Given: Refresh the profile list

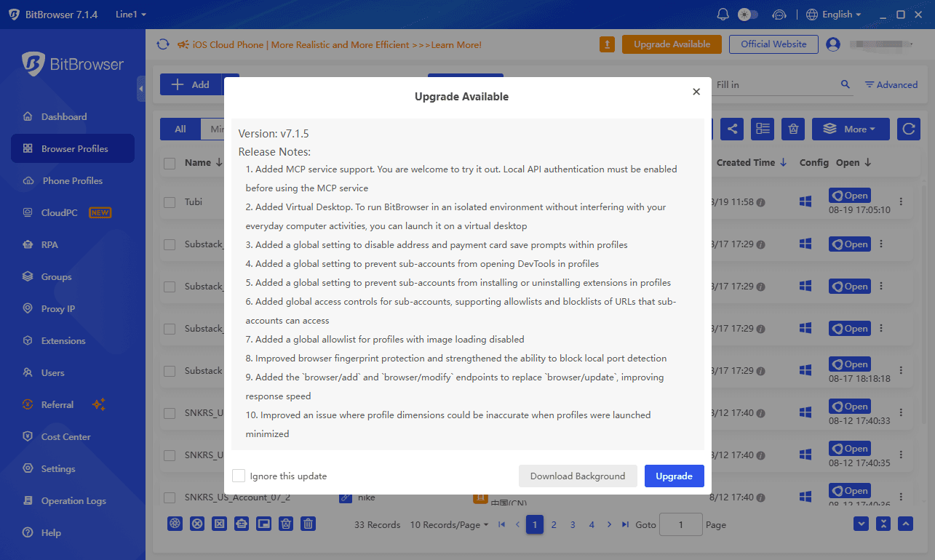Looking at the screenshot, I should pyautogui.click(x=909, y=129).
